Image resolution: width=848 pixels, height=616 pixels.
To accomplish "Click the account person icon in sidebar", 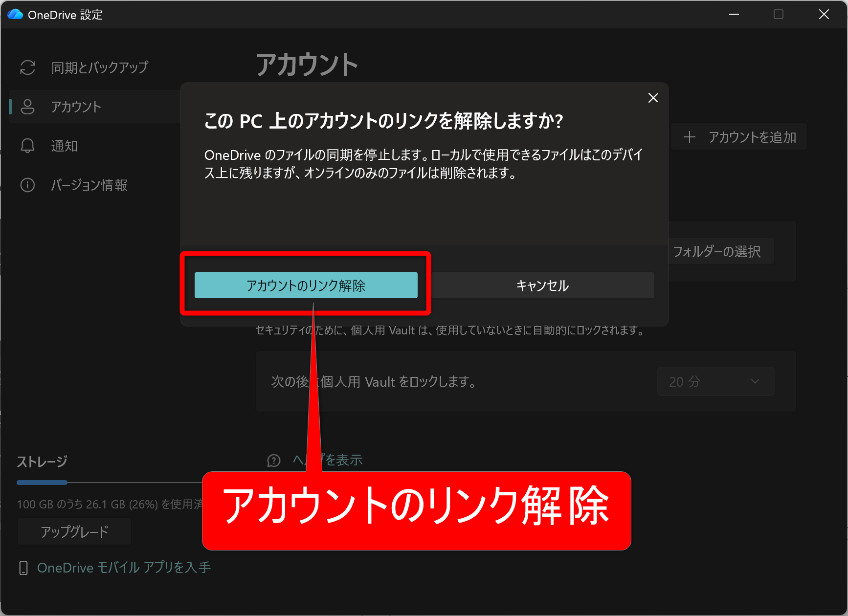I will (28, 107).
